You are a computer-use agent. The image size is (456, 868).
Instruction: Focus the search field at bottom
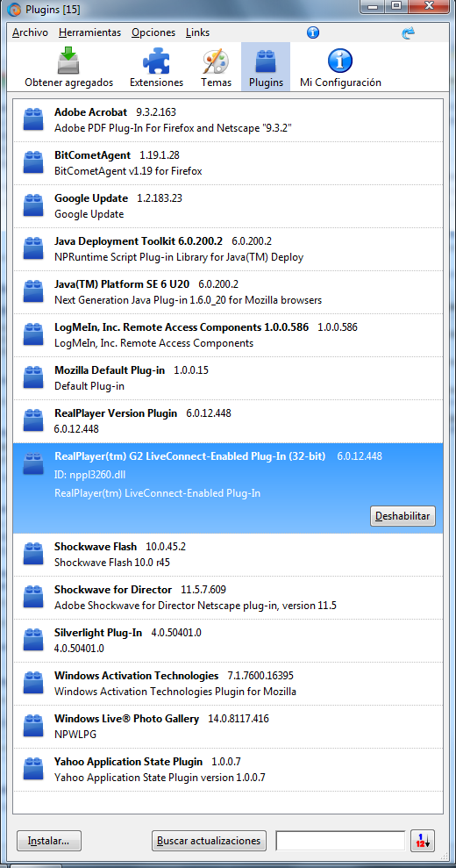(340, 840)
